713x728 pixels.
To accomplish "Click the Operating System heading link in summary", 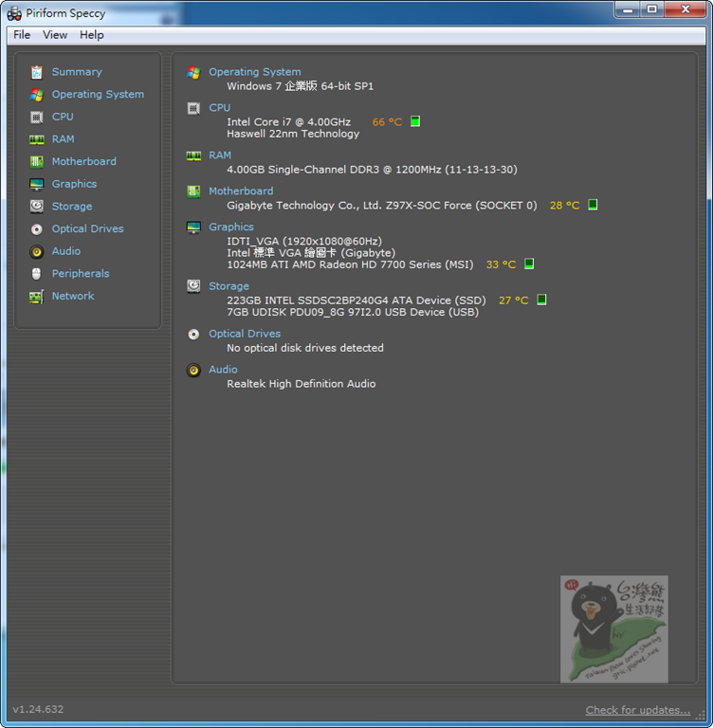I will pos(254,72).
